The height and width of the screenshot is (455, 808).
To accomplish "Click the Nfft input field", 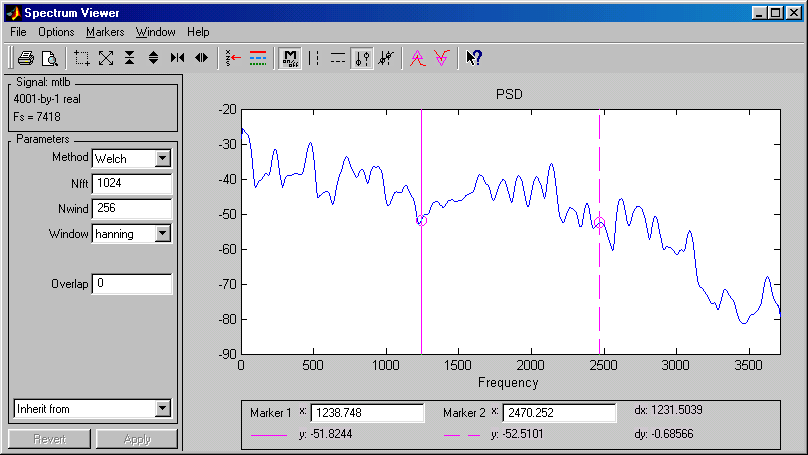I will [x=131, y=184].
